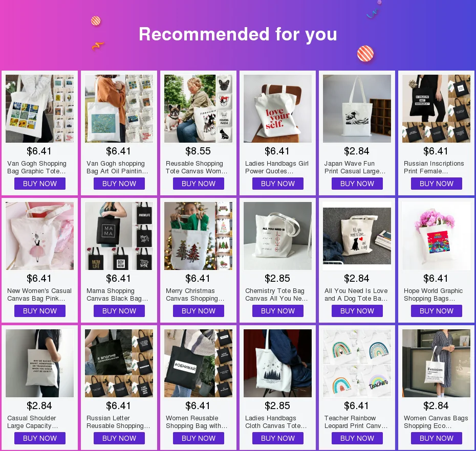Open 'Women Reusable Shopping Bag with...' title link
This screenshot has width=476, height=451.
pyautogui.click(x=197, y=422)
